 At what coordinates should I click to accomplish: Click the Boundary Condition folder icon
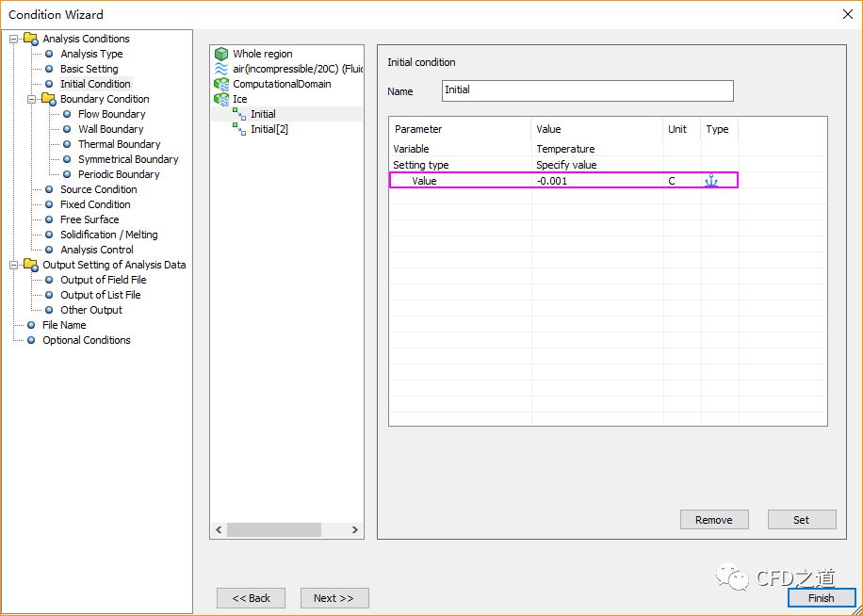coord(48,99)
